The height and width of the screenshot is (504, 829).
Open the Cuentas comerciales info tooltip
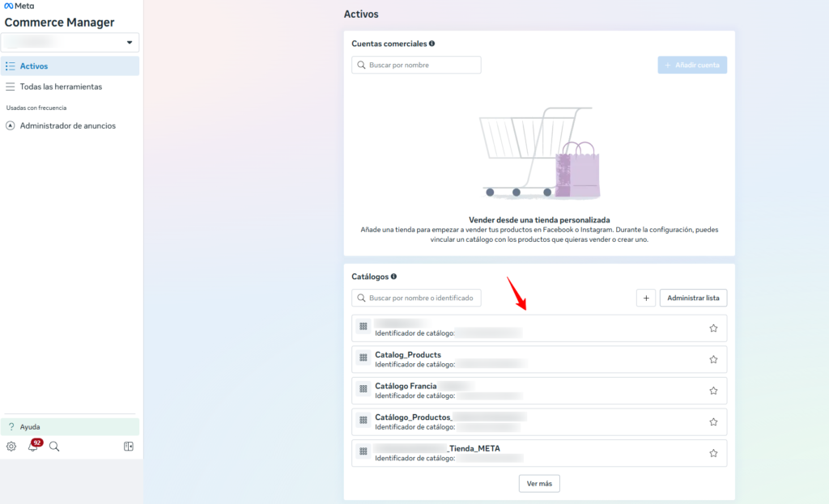(x=432, y=44)
